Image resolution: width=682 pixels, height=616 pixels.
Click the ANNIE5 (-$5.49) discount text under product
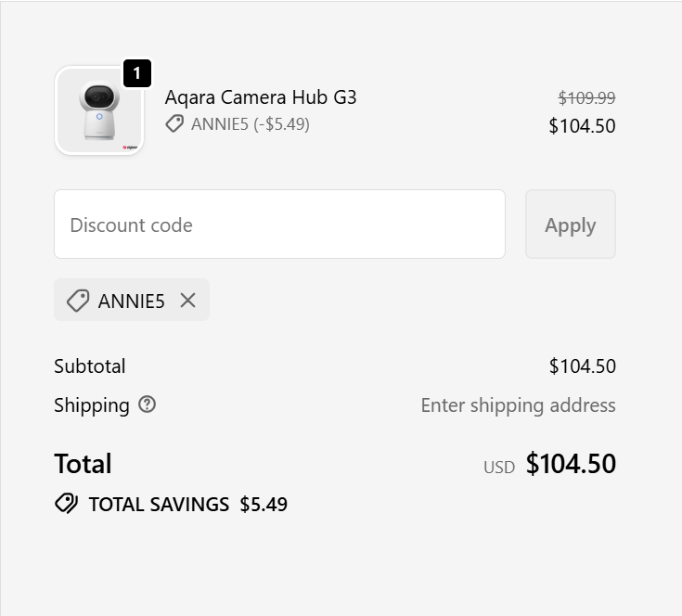point(251,123)
